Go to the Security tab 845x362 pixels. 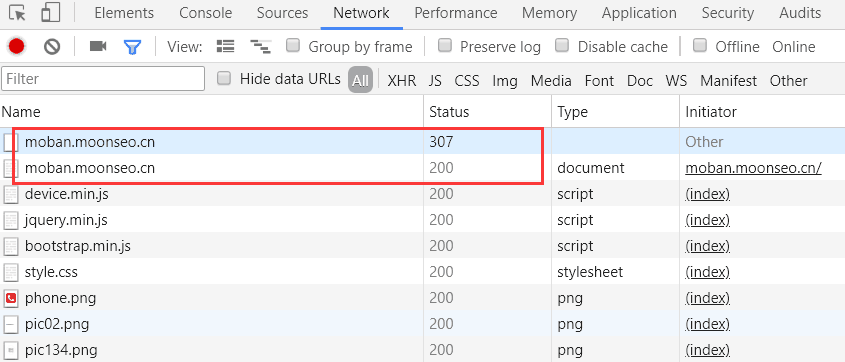click(x=728, y=13)
